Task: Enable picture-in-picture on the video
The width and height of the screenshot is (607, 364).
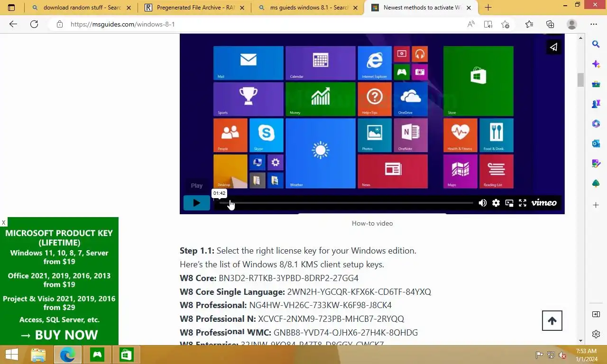Action: pyautogui.click(x=509, y=203)
